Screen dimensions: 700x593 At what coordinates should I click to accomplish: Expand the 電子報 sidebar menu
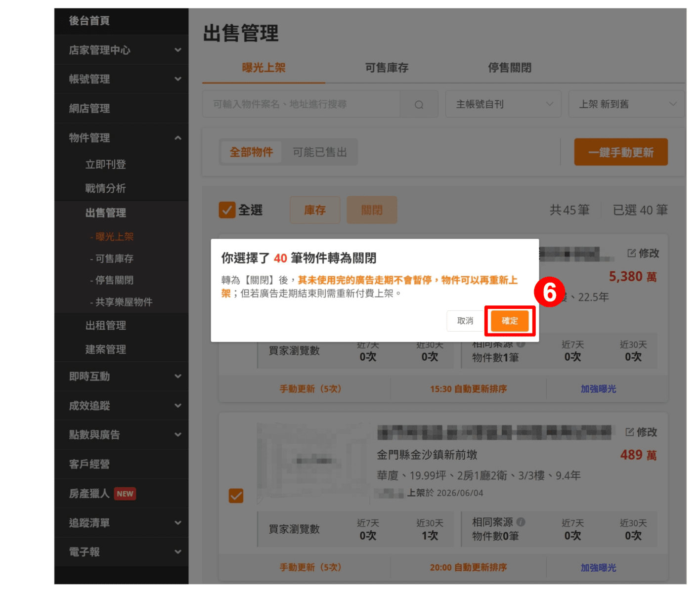pyautogui.click(x=121, y=552)
